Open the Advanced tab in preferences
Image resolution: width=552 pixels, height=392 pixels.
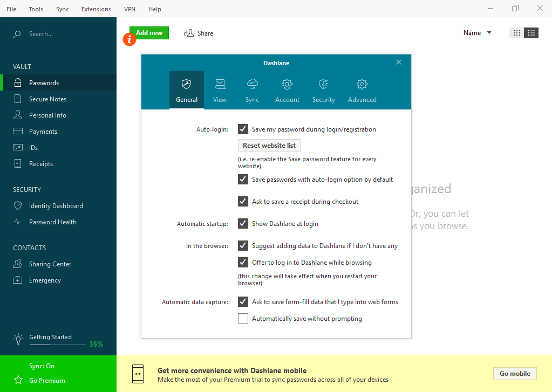pos(362,90)
